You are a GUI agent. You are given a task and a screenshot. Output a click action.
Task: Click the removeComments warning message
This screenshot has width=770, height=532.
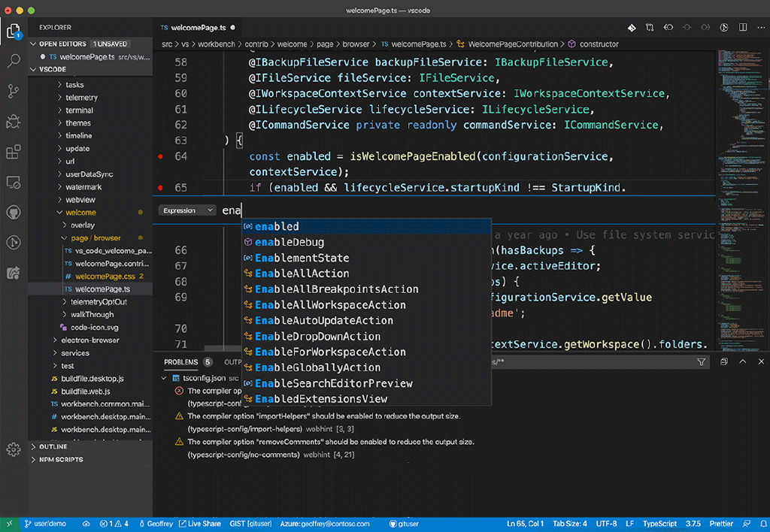pos(331,442)
